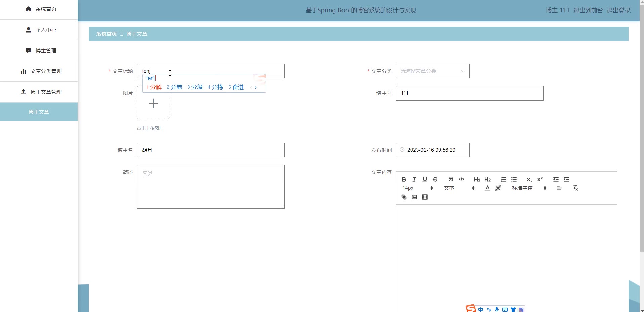This screenshot has height=312, width=644.
Task: Click the 博主名 input containing 胡月
Action: point(211,150)
